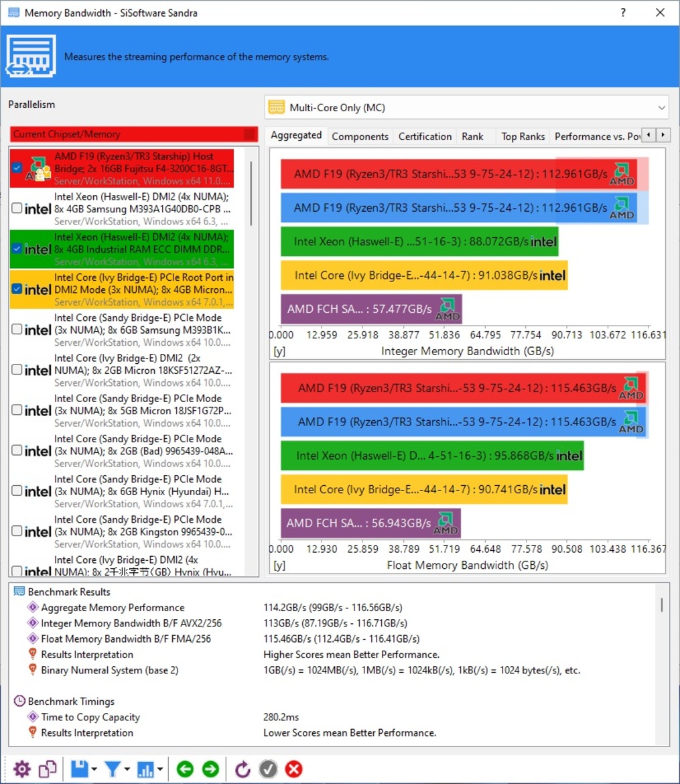Click the red cancel X icon
The image size is (680, 784).
294,769
